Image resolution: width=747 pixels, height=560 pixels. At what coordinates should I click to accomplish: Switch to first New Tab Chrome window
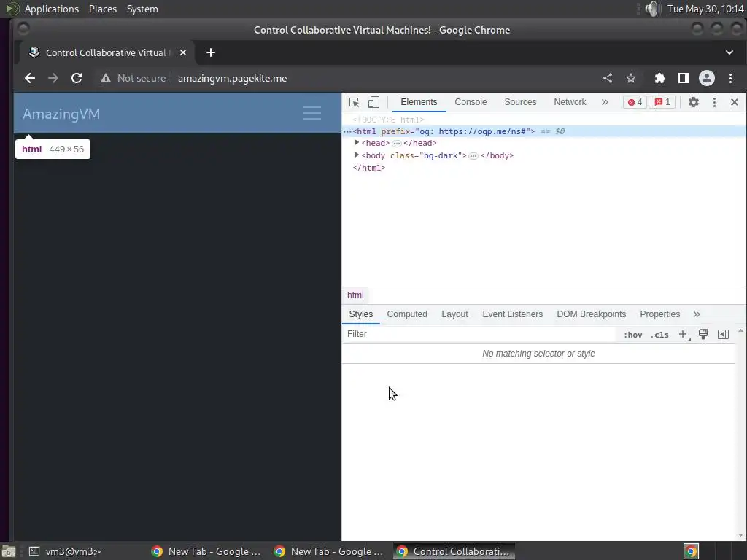[206, 551]
